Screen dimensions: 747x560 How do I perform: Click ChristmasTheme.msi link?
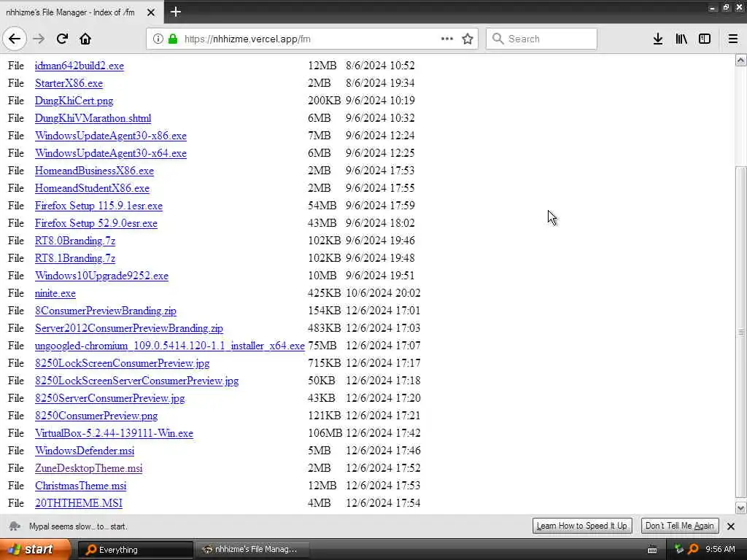(80, 486)
